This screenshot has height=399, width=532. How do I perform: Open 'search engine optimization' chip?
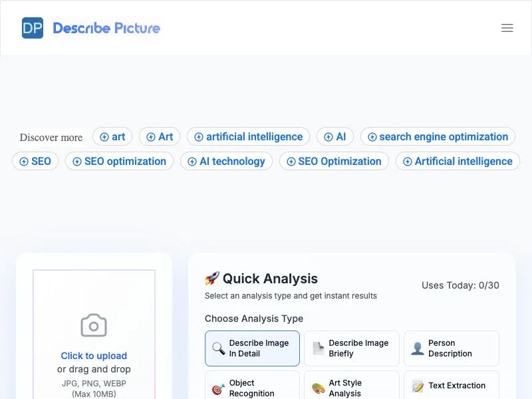coord(438,137)
